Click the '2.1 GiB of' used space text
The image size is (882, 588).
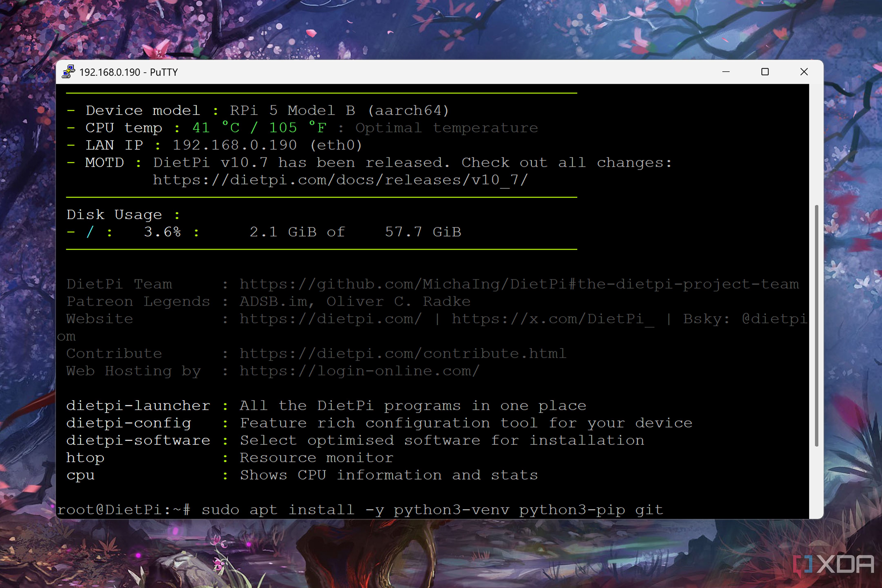297,232
